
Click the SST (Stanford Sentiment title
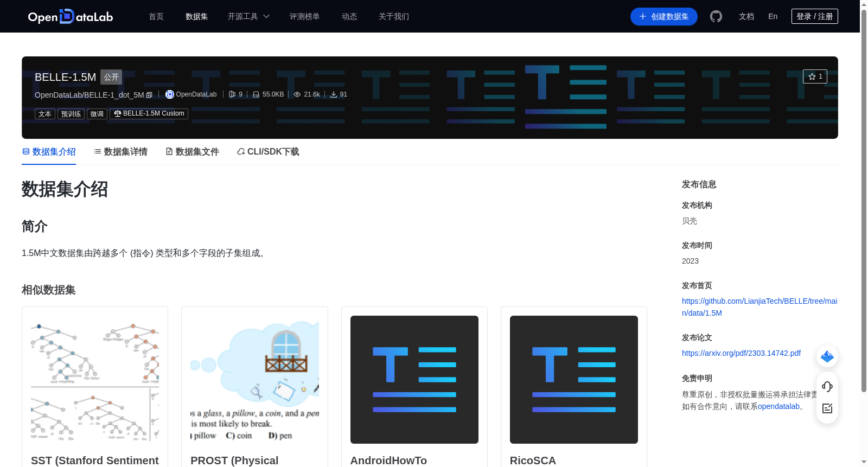coord(95,460)
